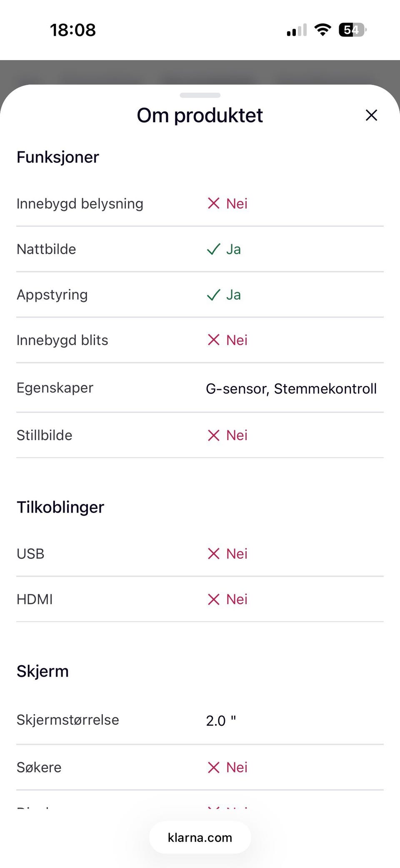Image resolution: width=400 pixels, height=868 pixels.
Task: Click the red X in HDMI row
Action: [x=213, y=599]
